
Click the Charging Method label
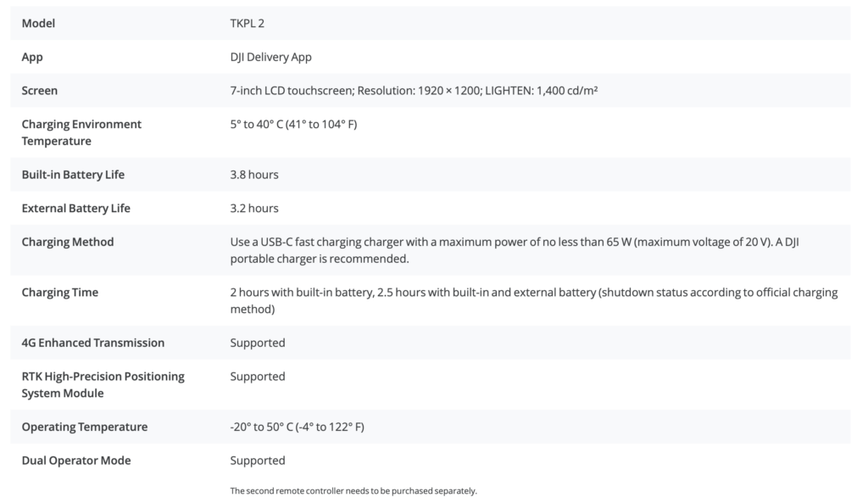pos(68,242)
